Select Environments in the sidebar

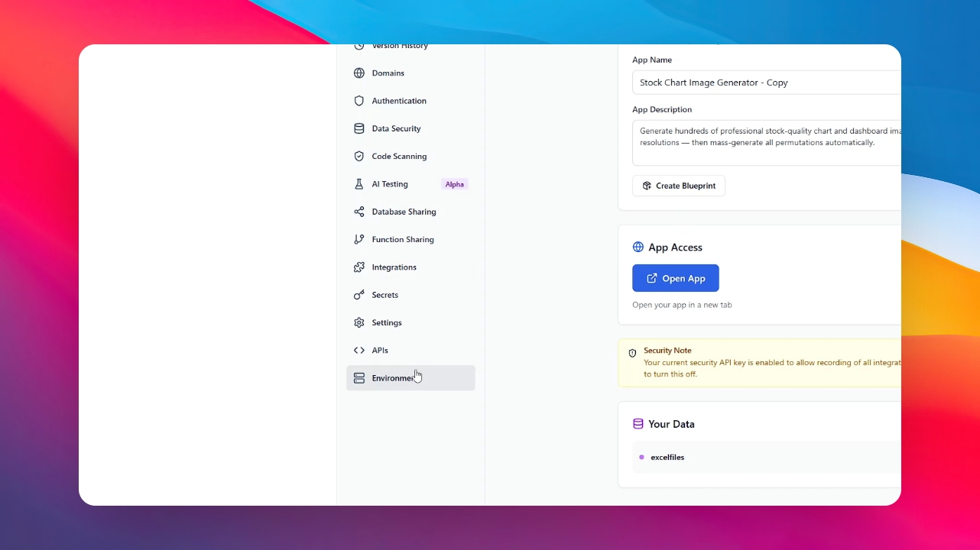[x=410, y=378]
